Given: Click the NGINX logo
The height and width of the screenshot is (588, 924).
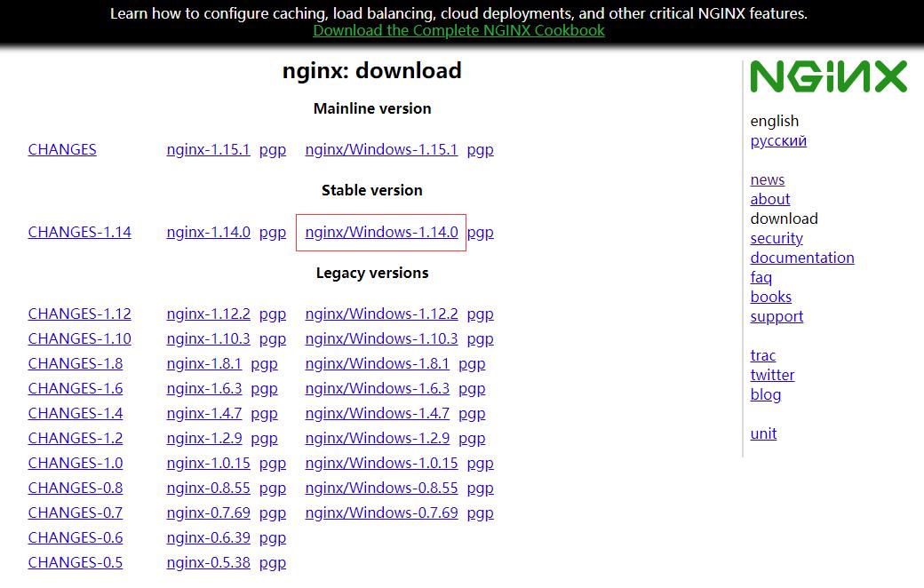Looking at the screenshot, I should click(829, 76).
